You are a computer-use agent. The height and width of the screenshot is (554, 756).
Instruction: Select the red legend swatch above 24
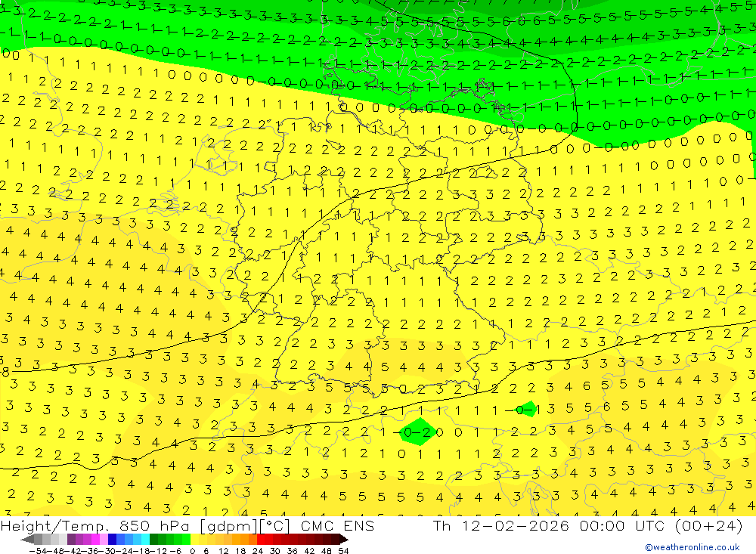tap(260, 540)
